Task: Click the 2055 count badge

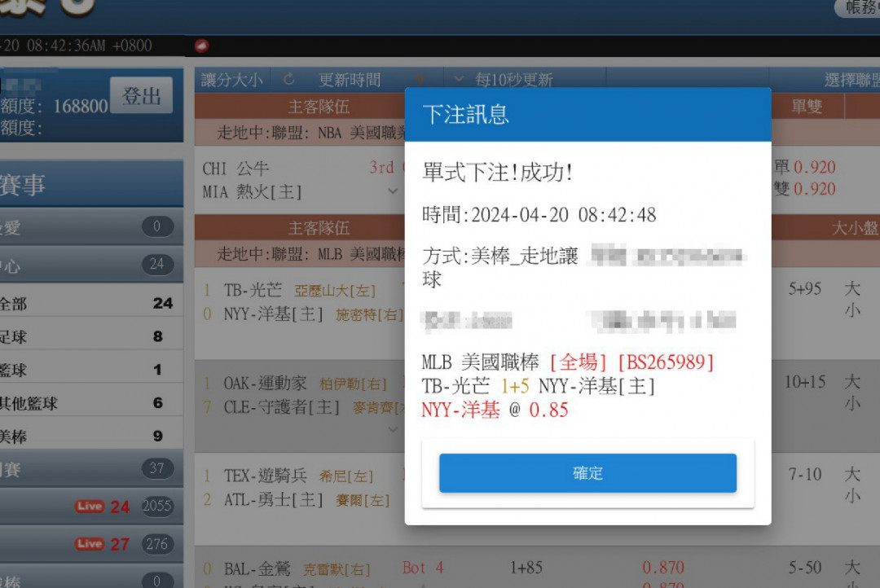Action: pos(156,506)
